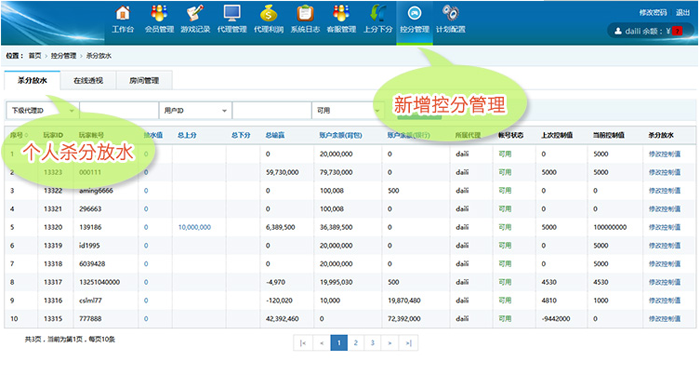Click the 退出 logout link
This screenshot has height=375, width=700.
tap(683, 12)
